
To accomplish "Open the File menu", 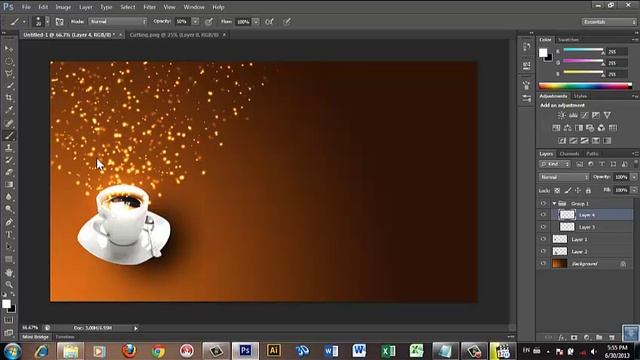I will tap(26, 7).
